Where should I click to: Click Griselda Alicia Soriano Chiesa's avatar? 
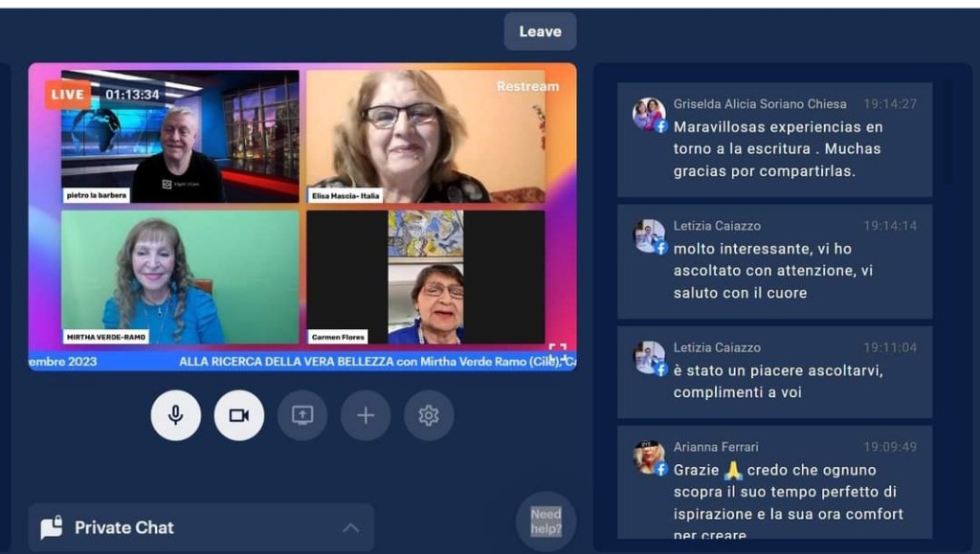[649, 114]
